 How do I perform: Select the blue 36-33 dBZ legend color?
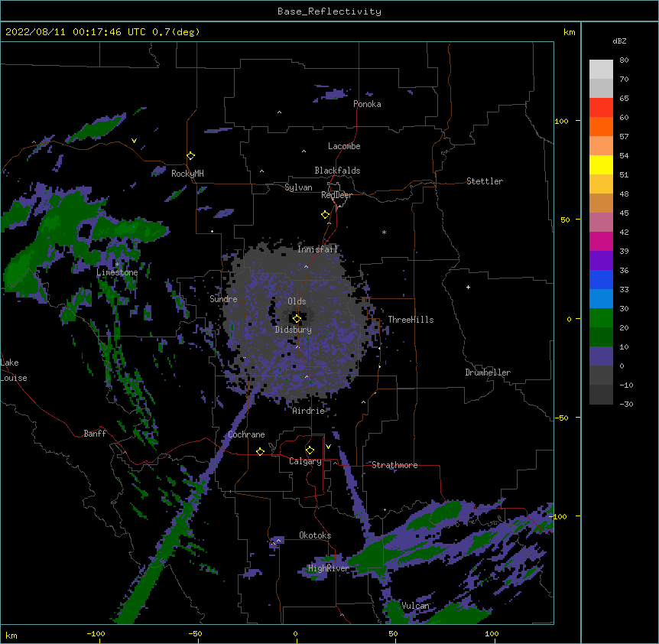601,280
